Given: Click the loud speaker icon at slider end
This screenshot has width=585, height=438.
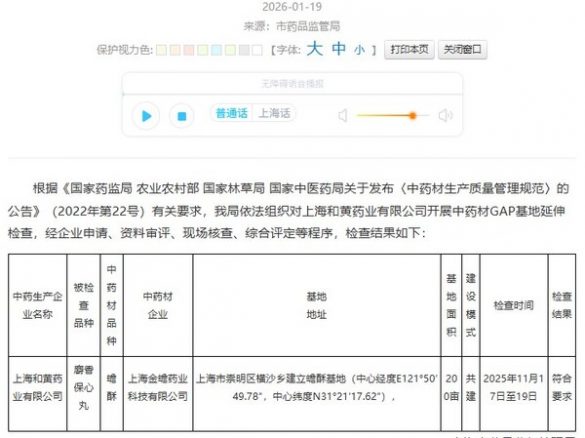Looking at the screenshot, I should (445, 116).
